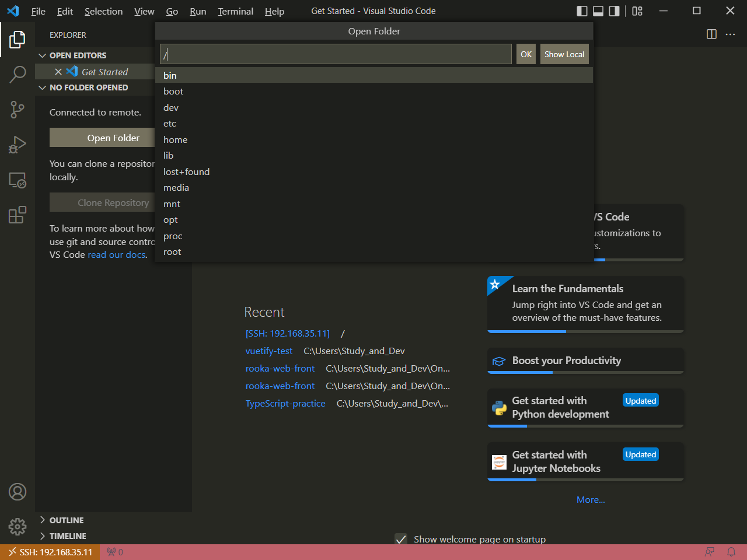
Task: Confirm folder with the OK button
Action: 526,54
